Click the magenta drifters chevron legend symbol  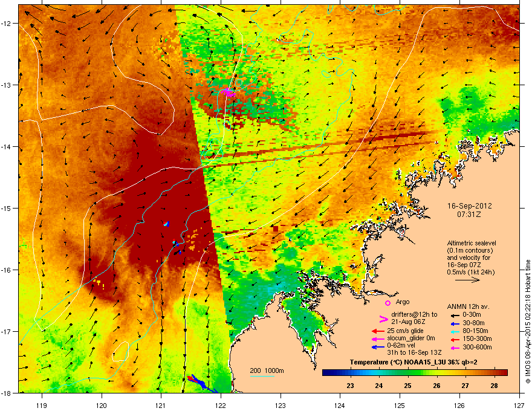pyautogui.click(x=383, y=319)
